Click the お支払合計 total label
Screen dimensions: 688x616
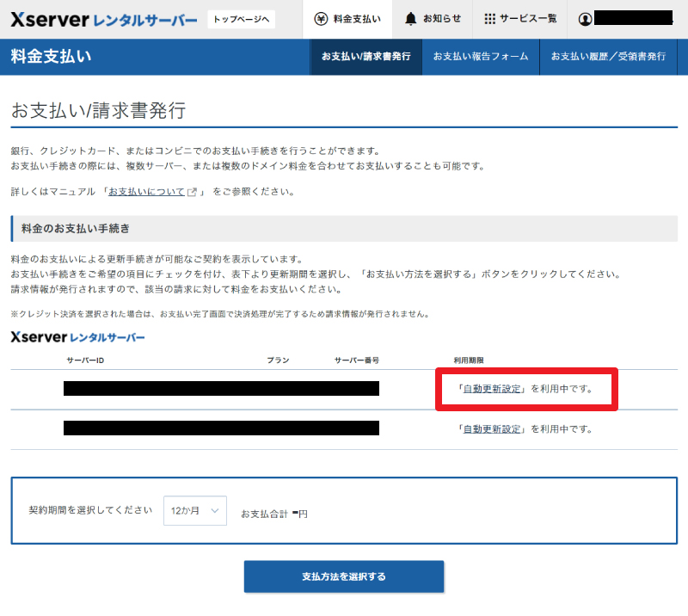pos(265,514)
